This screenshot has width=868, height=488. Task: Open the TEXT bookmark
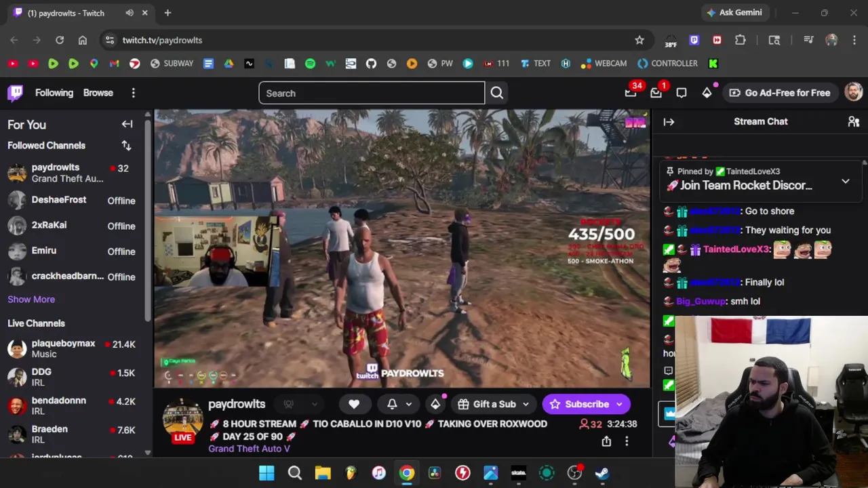pyautogui.click(x=535, y=64)
